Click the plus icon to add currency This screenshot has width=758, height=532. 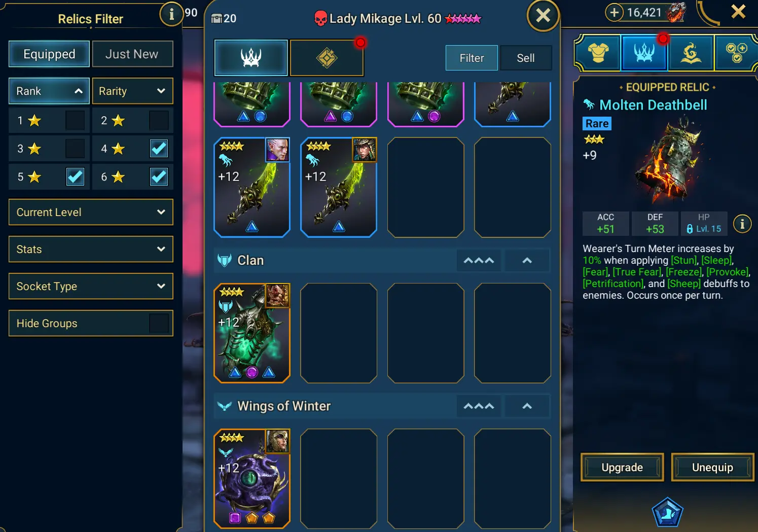(614, 12)
